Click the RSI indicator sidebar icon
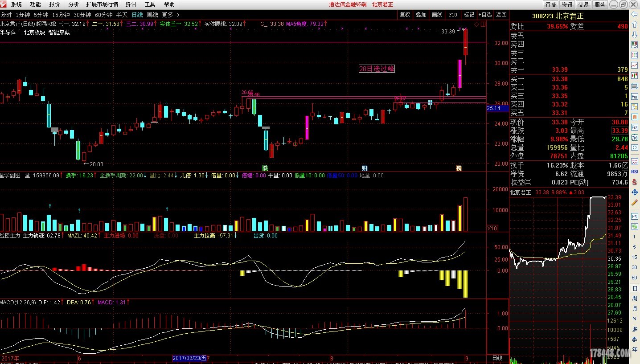Viewport: 640px width, 364px height. tap(635, 172)
